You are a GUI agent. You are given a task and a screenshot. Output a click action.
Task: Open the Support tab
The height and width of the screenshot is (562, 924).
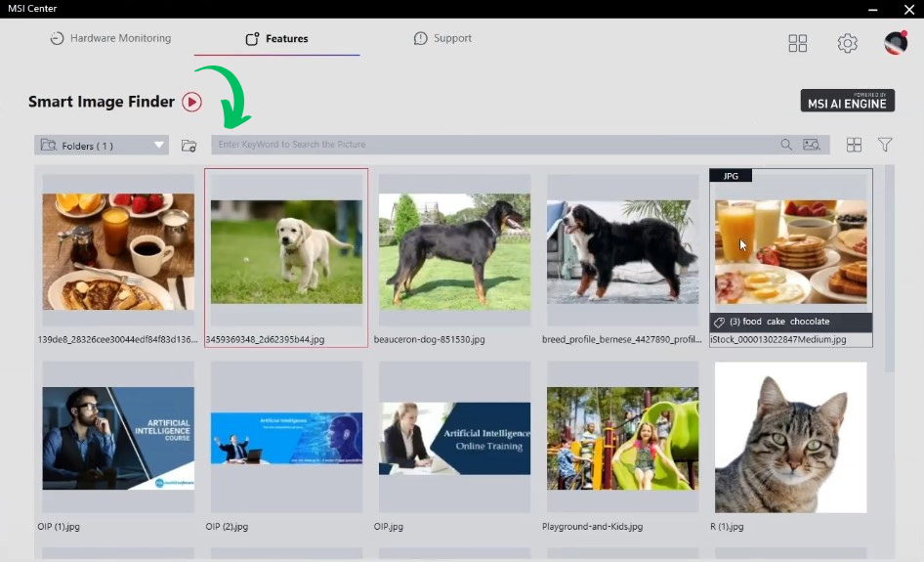pyautogui.click(x=442, y=39)
